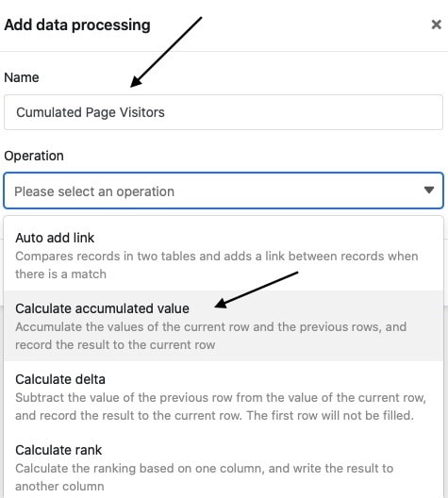Click the Calculate rank description text

pyautogui.click(x=204, y=477)
